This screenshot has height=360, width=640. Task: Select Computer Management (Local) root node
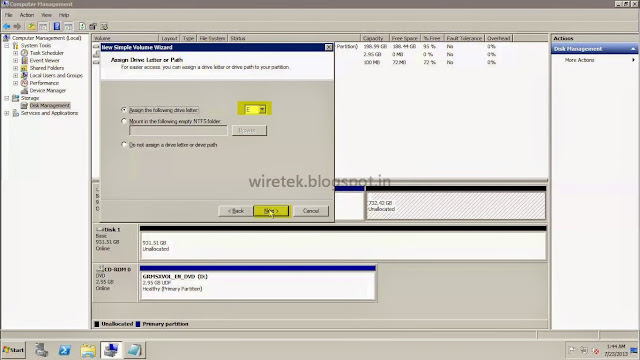click(47, 38)
